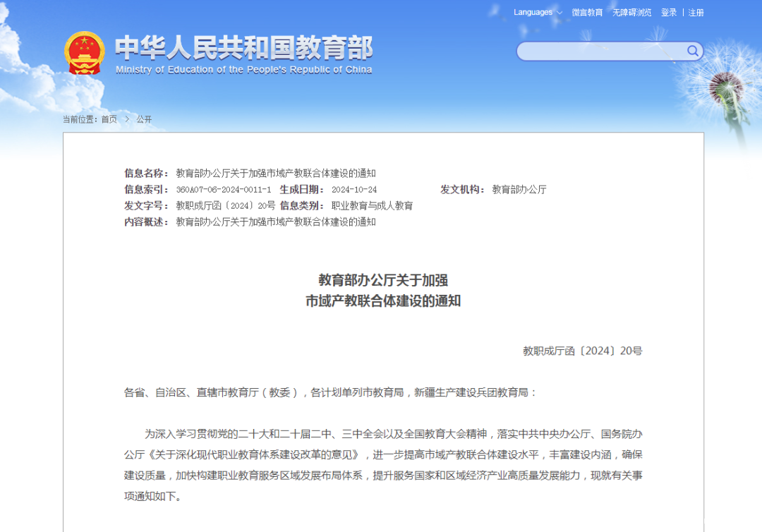
Task: Focus the site search input field
Action: 600,51
